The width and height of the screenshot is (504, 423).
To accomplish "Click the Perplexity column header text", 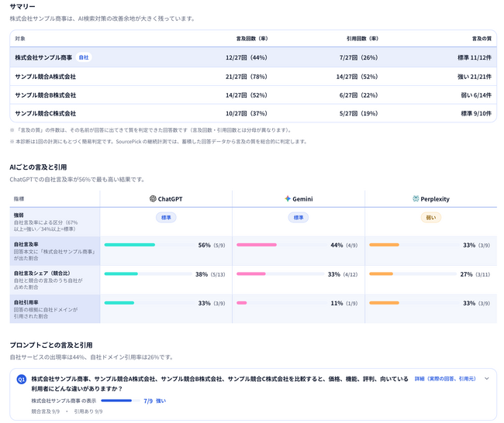I will 435,199.
